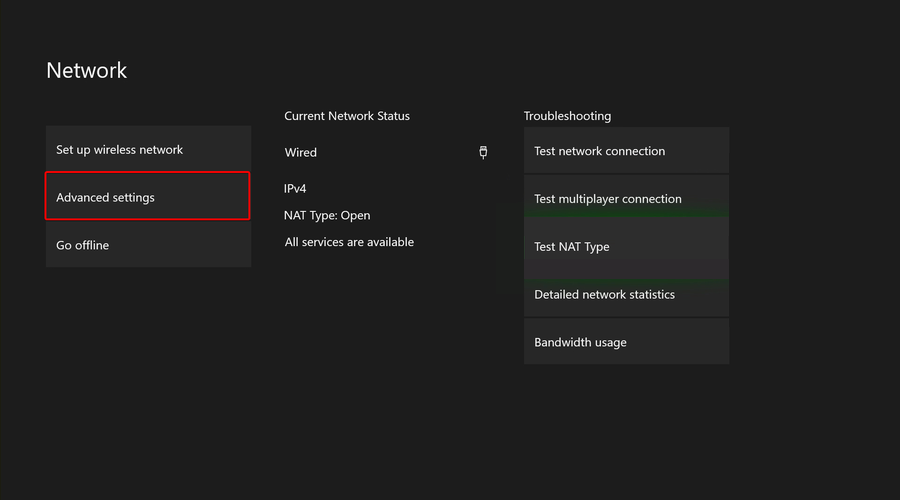Click the IPv4 status text
Viewport: 900px width, 500px height.
295,188
